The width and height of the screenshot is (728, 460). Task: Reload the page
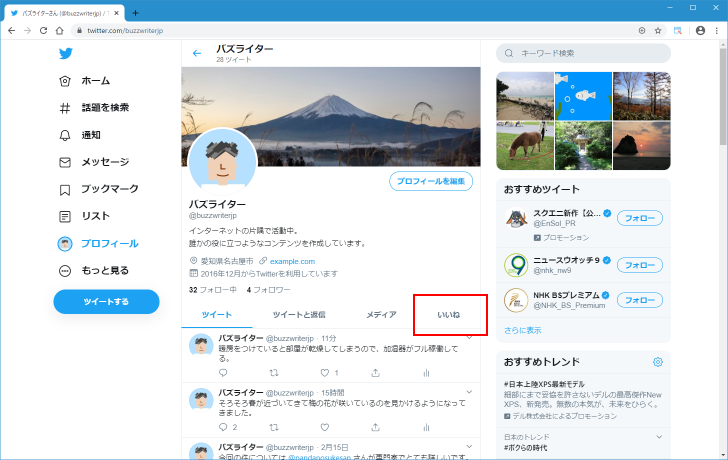pos(43,31)
